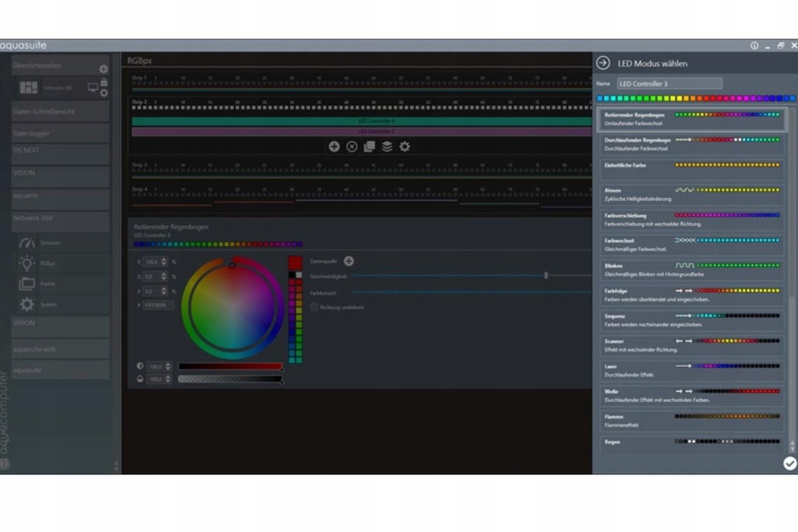Click the delete controller X icon

351,146
